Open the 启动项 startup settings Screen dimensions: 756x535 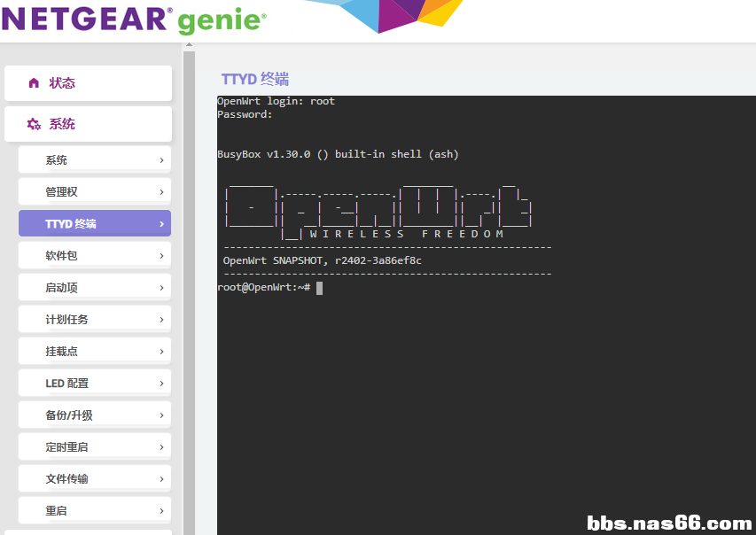click(94, 288)
